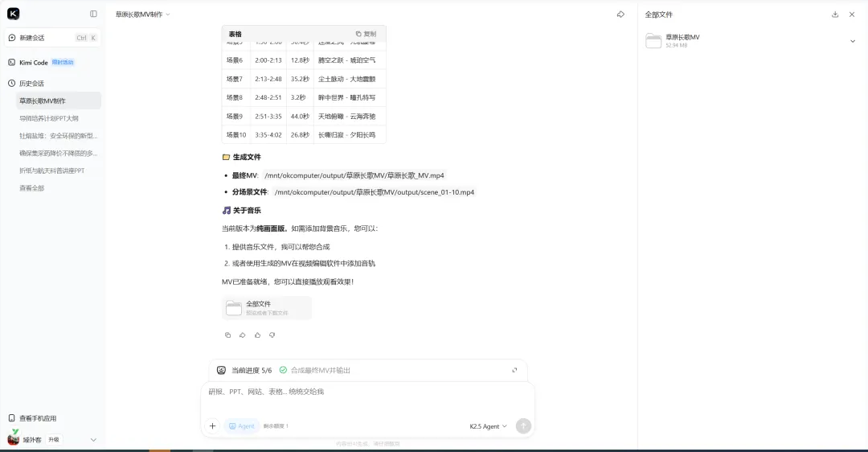This screenshot has height=452, width=868.
Task: Click the scene_01-10.mp4 file path
Action: coord(375,192)
